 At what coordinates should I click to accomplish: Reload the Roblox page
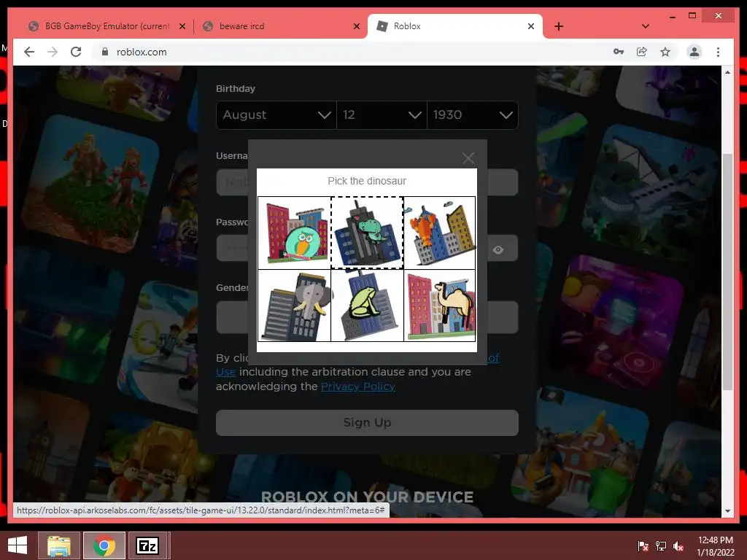coord(76,52)
